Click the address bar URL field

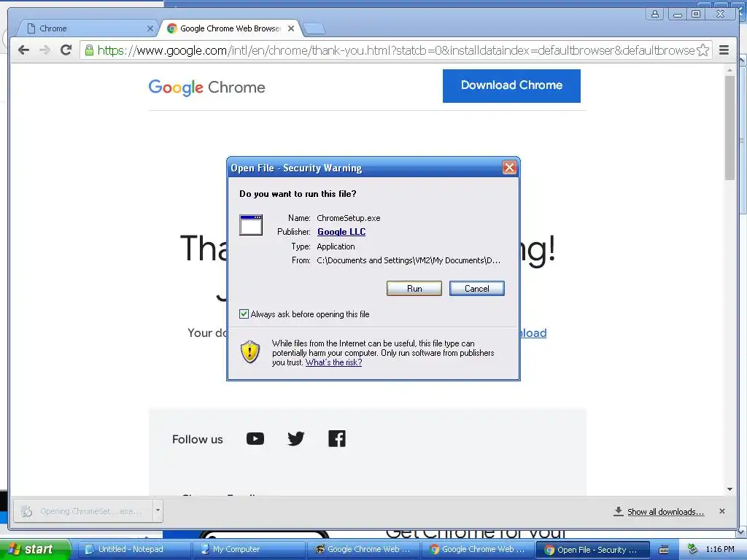coord(395,50)
